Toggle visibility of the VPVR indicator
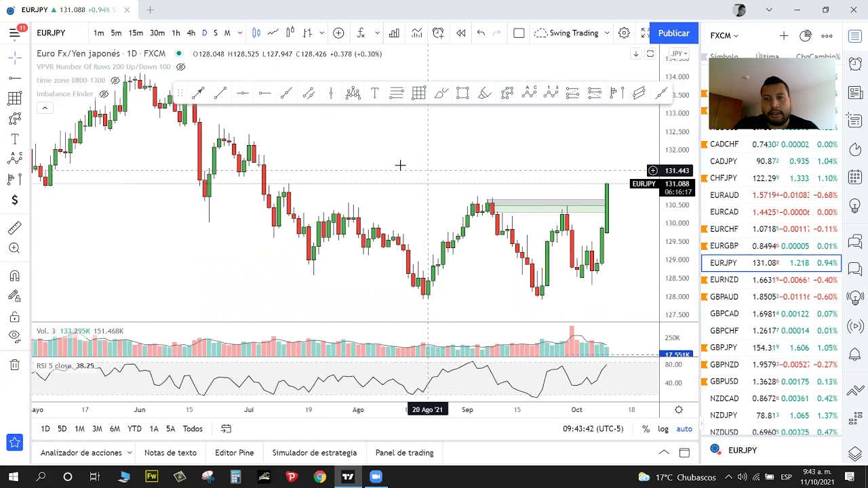The height and width of the screenshot is (488, 868). [x=180, y=66]
